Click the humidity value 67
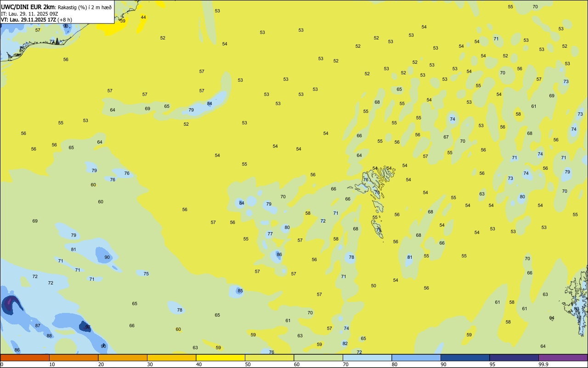This screenshot has width=588, height=368. [x=446, y=137]
